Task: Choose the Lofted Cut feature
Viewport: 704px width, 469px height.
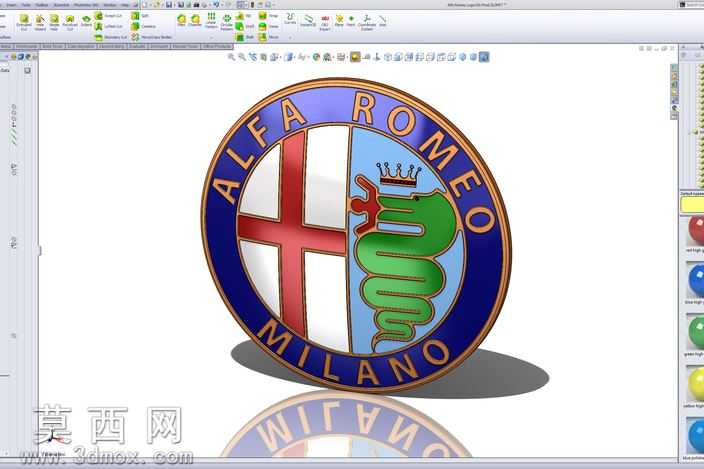Action: point(108,26)
